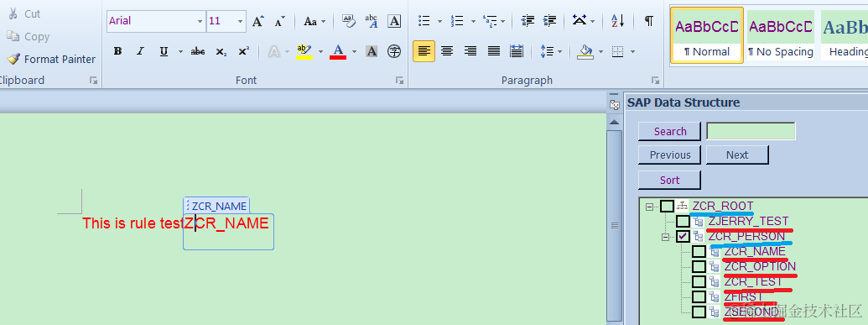Activate the Format Painter
Screen dimensions: 868x325
(51, 59)
